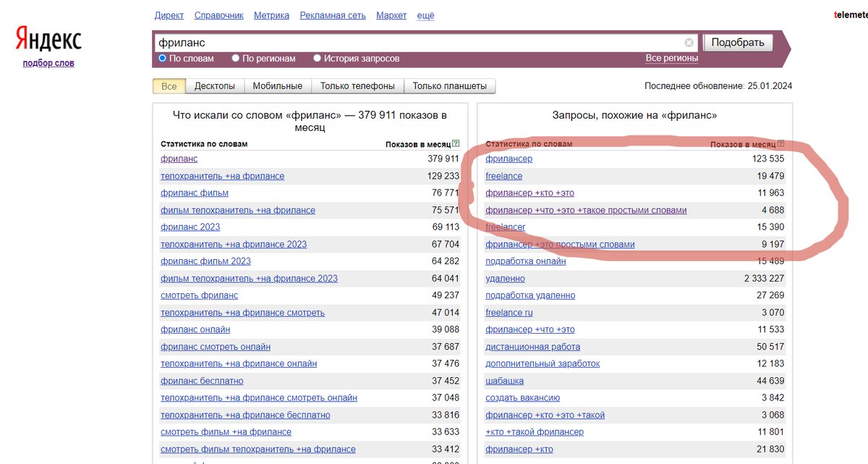Open 'фрилансер +это простыми словами' link
Viewport: 868px width, 464px height.
coord(560,244)
